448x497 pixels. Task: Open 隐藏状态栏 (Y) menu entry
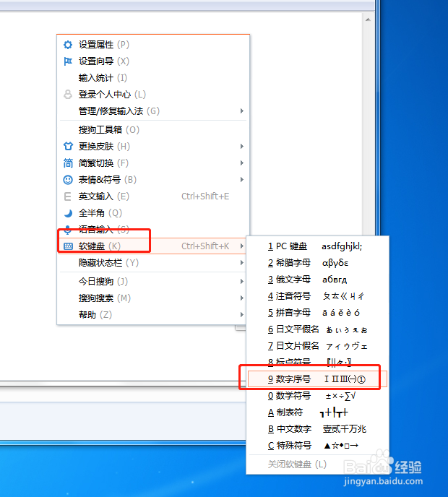[x=152, y=263]
